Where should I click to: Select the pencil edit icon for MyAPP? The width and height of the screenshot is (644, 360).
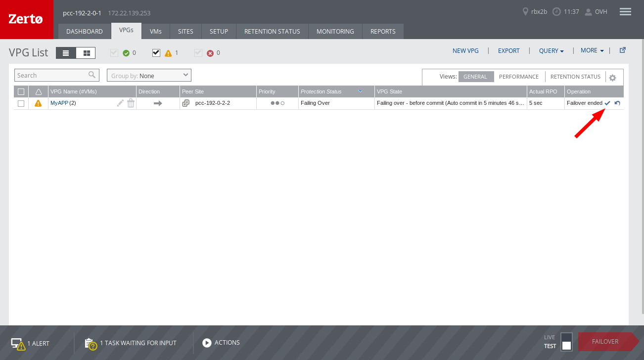[120, 103]
